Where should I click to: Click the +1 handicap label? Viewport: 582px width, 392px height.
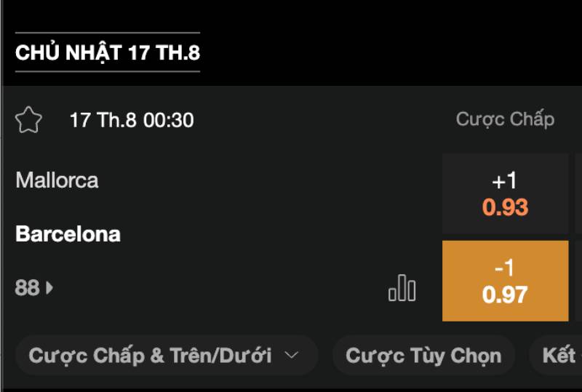[x=505, y=182]
